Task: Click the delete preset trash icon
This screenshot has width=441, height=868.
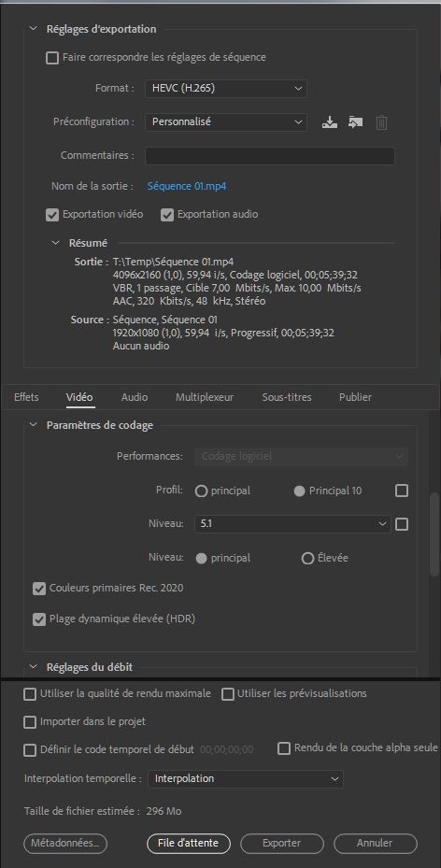Action: [x=381, y=121]
